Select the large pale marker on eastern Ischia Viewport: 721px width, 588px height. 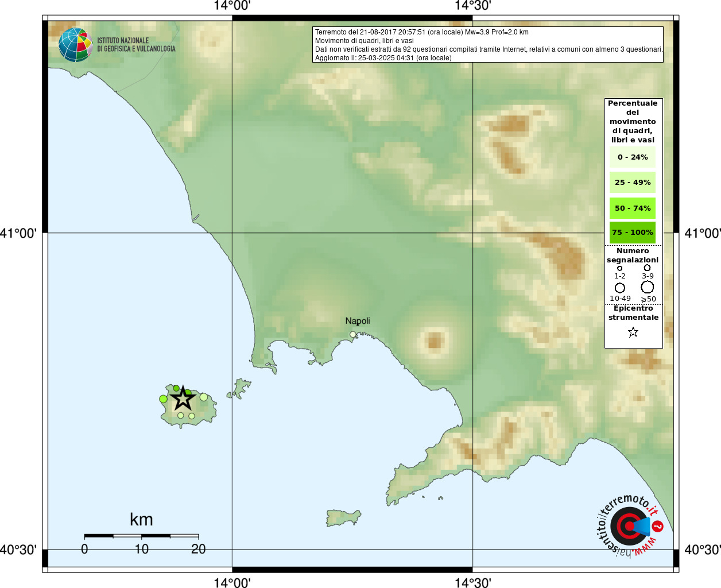(x=204, y=397)
